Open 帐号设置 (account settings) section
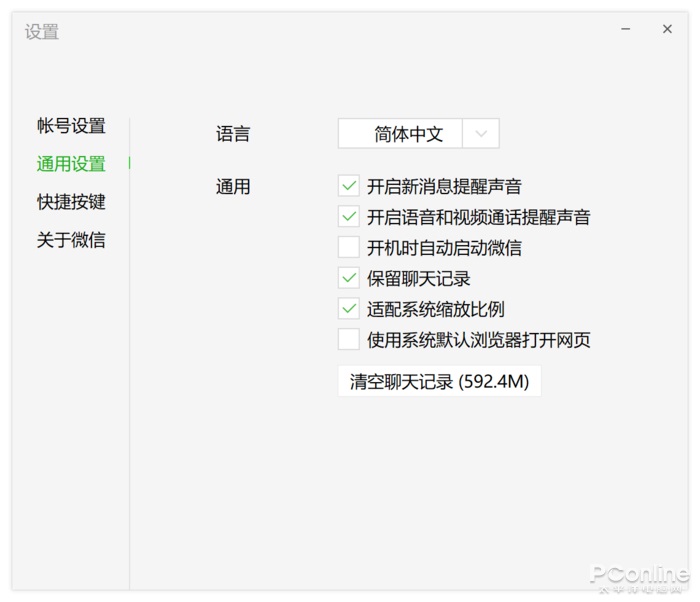This screenshot has height=602, width=700. [x=71, y=125]
